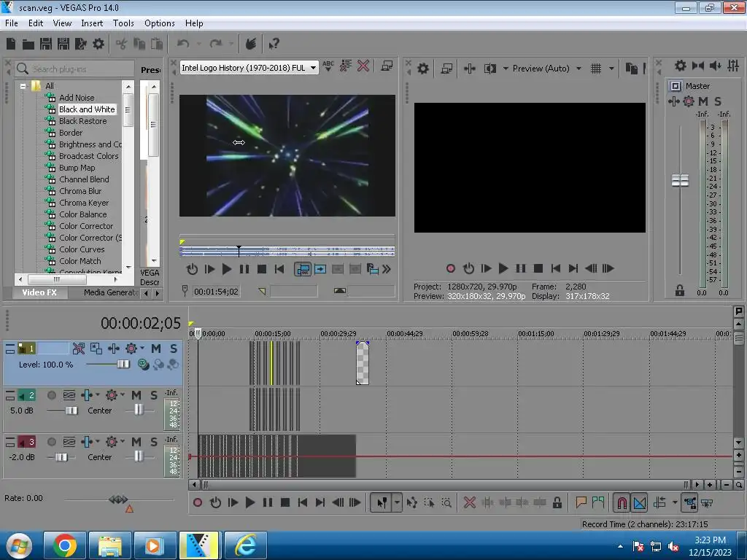Click the Lock event padlock icon
747x560 pixels.
(x=557, y=502)
